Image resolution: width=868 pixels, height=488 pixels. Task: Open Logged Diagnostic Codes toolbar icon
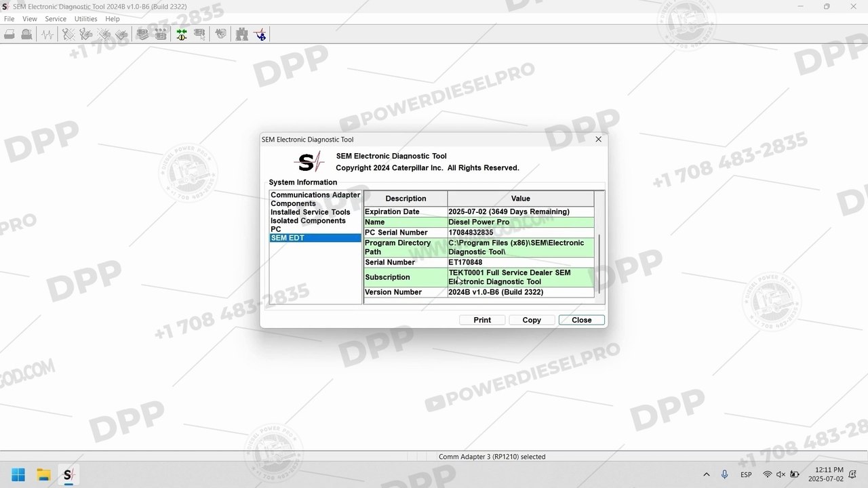(x=86, y=34)
